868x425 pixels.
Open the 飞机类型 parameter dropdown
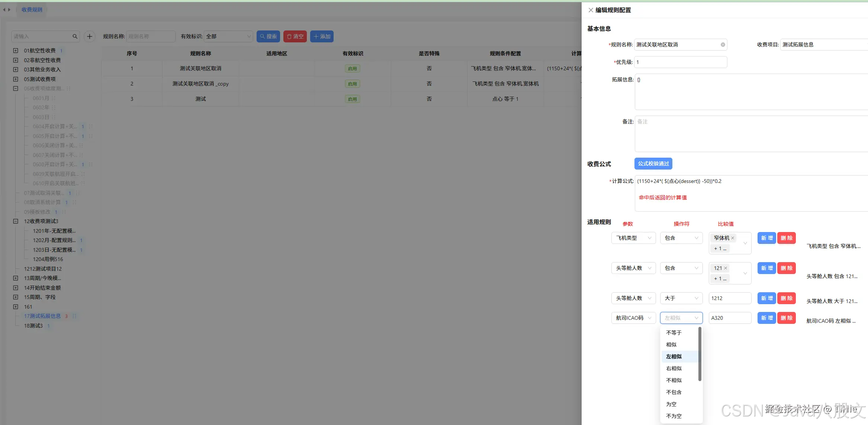633,238
